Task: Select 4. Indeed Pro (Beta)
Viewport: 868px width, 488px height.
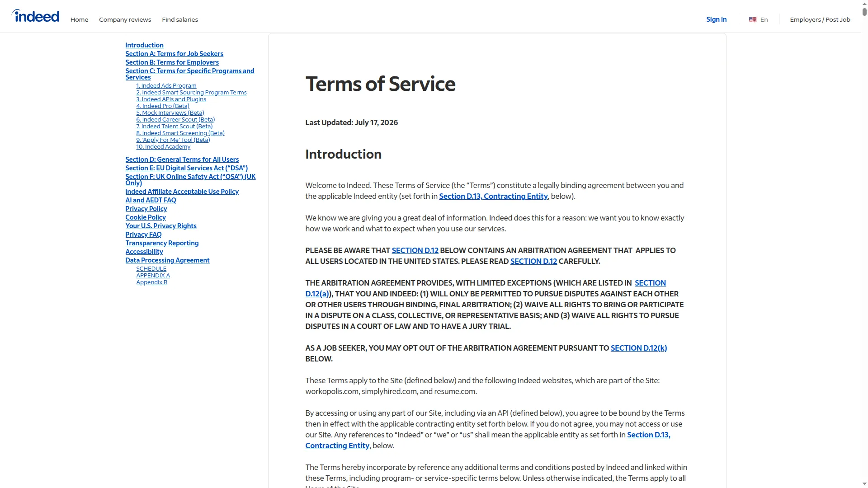Action: 163,106
